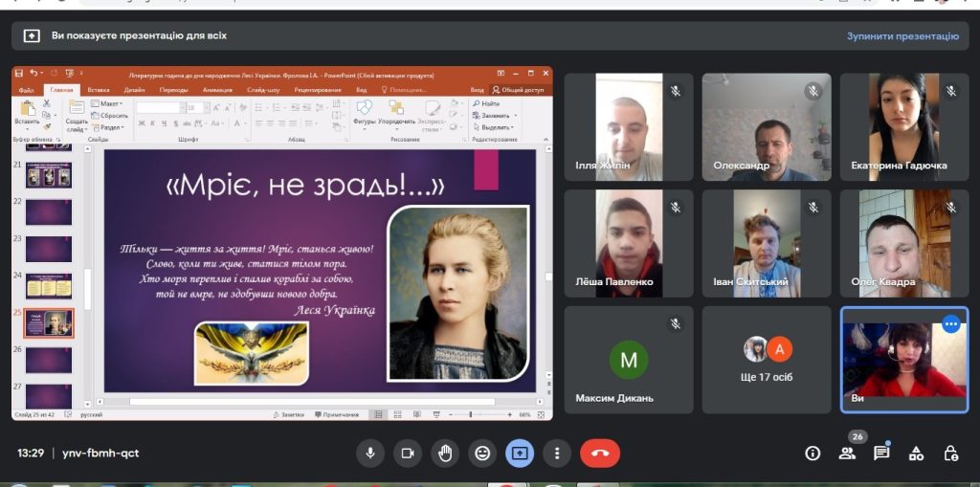Open more options three-dot menu
This screenshot has width=980, height=487.
click(557, 453)
